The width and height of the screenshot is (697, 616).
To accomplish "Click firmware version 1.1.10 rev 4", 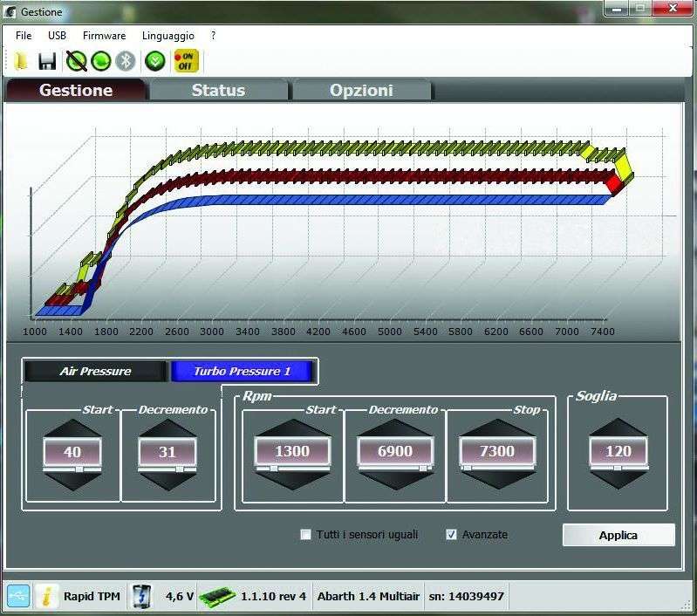I will [x=273, y=597].
